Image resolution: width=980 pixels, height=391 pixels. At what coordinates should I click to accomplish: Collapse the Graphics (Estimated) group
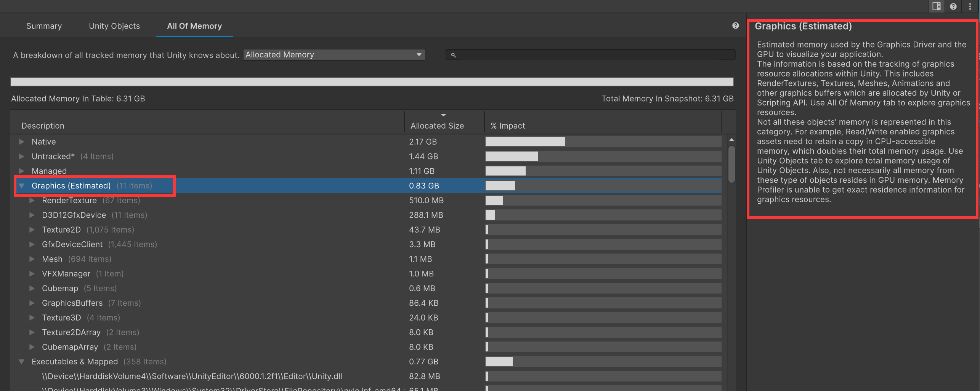[22, 186]
